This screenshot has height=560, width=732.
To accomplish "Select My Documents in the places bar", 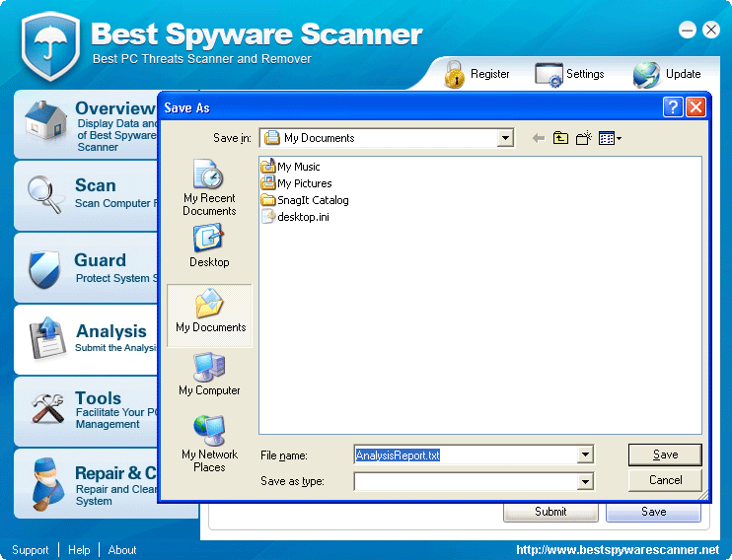I will [x=209, y=315].
